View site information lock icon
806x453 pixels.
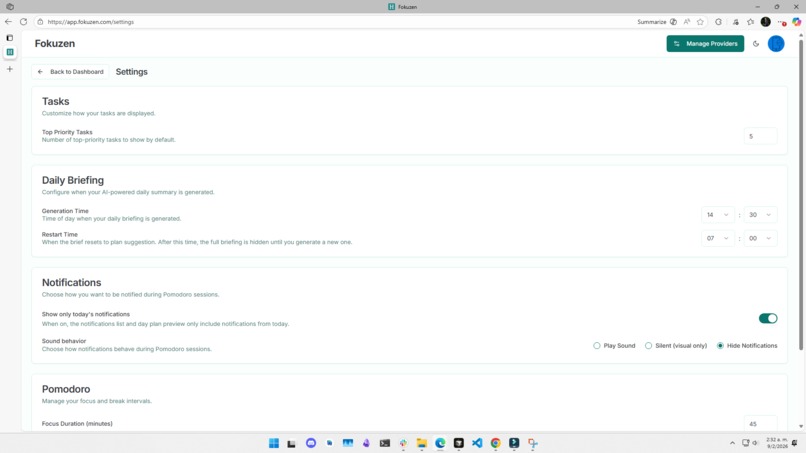click(x=40, y=22)
